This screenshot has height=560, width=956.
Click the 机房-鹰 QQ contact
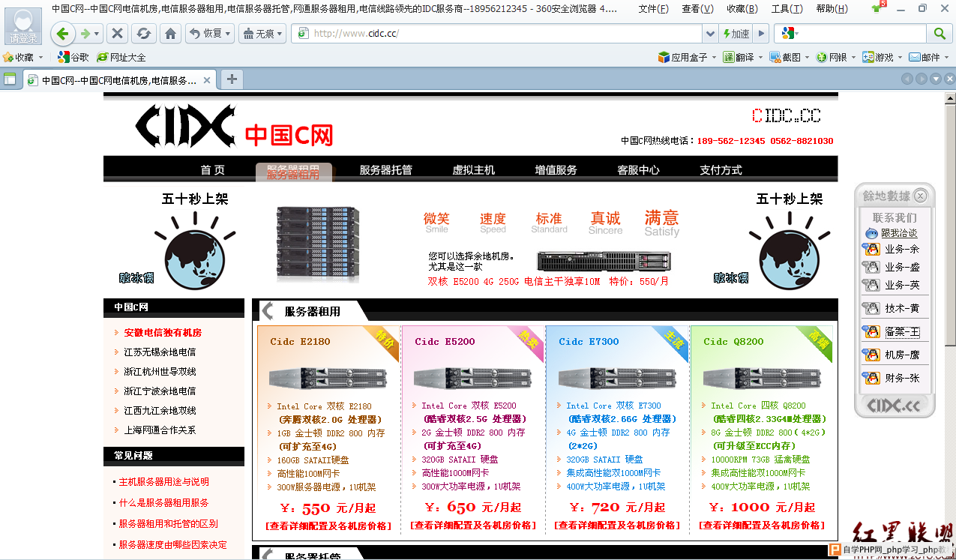point(892,355)
